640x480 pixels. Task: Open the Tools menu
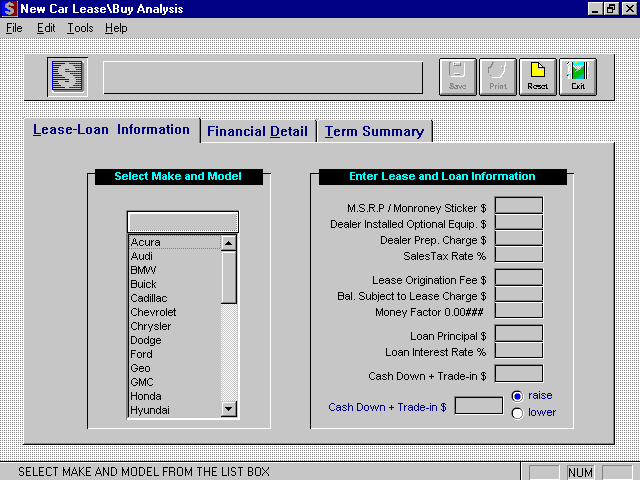click(80, 28)
